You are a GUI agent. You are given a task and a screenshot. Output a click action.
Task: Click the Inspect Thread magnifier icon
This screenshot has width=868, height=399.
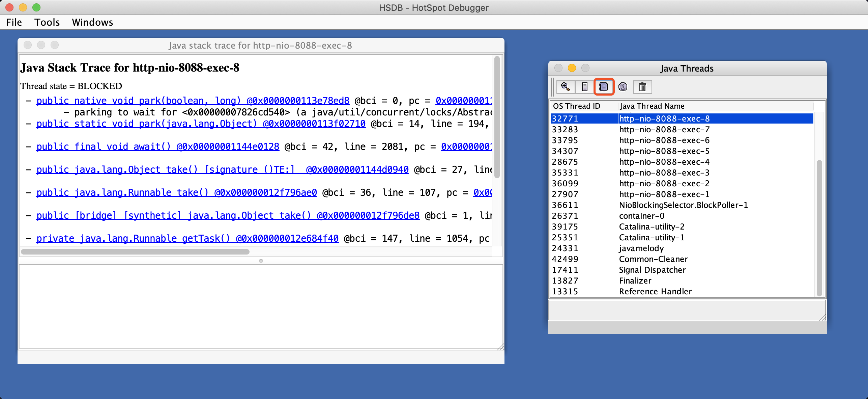pos(566,87)
